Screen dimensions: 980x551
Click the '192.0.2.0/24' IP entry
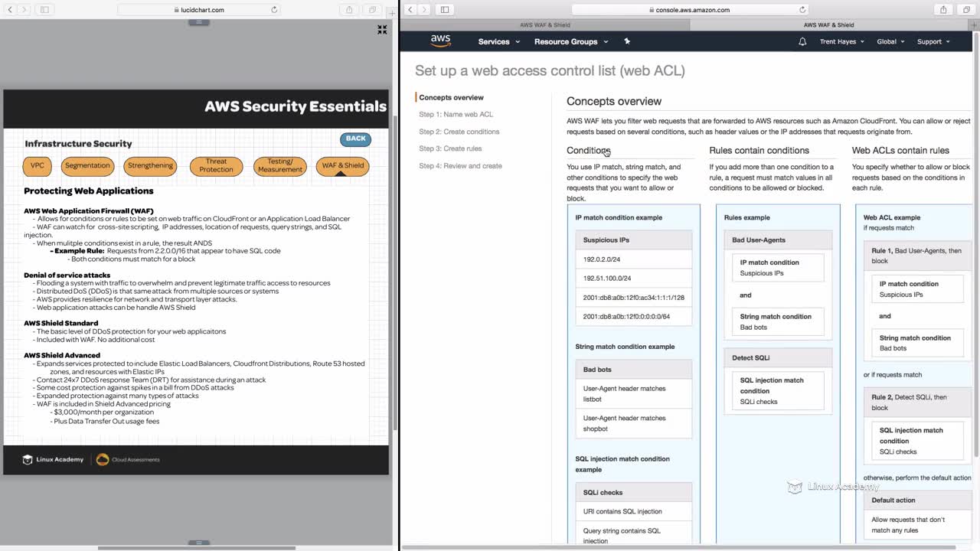click(x=634, y=259)
